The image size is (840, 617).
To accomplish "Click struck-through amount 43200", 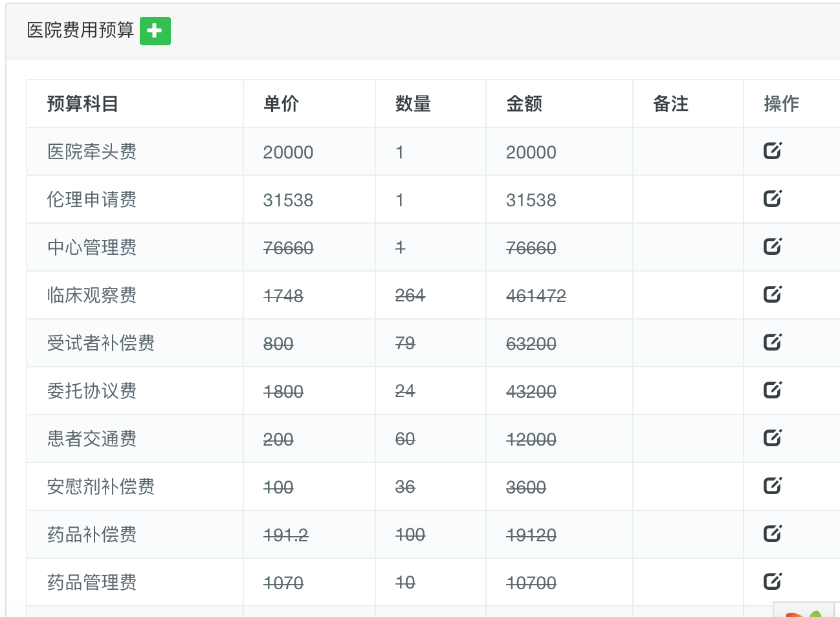I will point(531,392).
